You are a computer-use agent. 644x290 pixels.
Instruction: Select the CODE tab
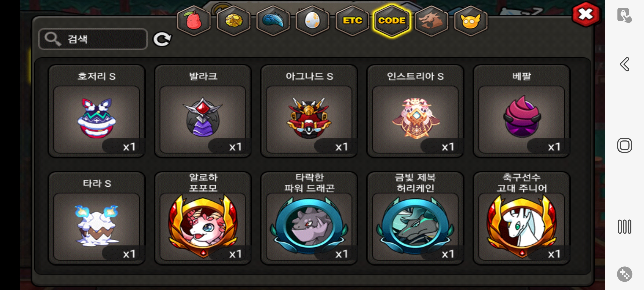coord(392,21)
